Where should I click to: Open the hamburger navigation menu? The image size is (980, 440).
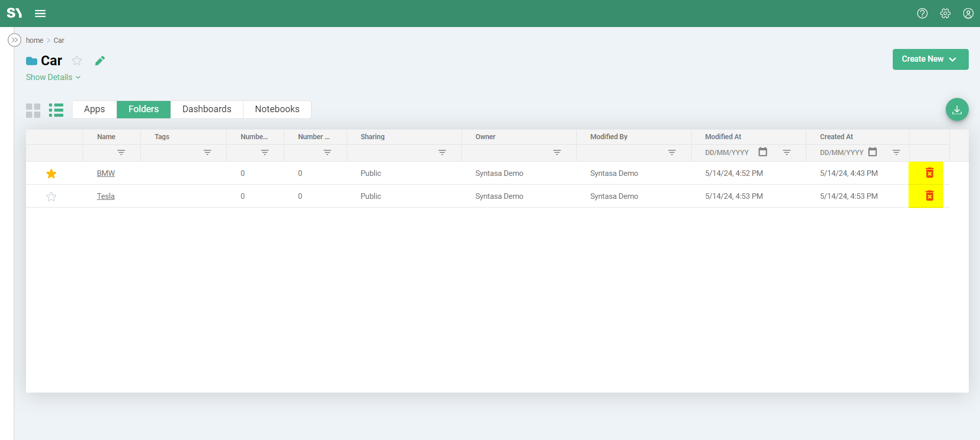pyautogui.click(x=40, y=14)
